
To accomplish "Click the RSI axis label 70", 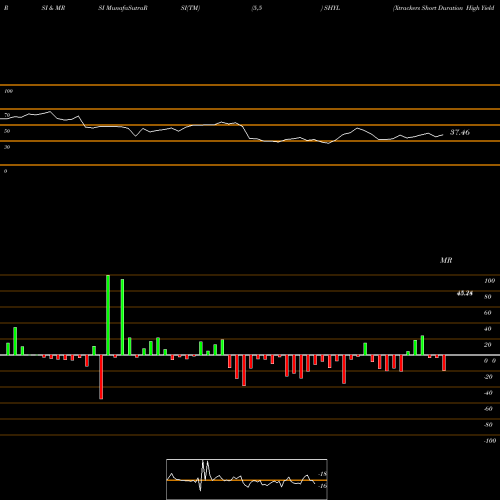I will 7,115.
